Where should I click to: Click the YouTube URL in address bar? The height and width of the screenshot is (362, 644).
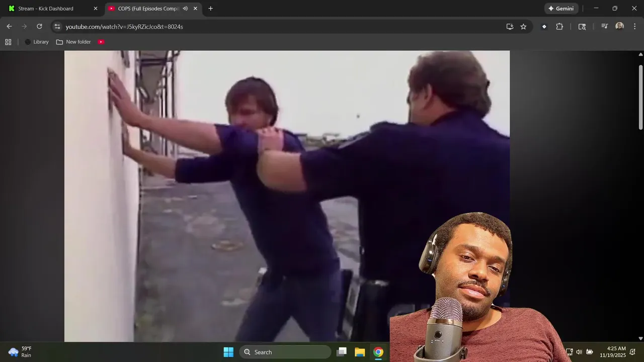(124, 27)
